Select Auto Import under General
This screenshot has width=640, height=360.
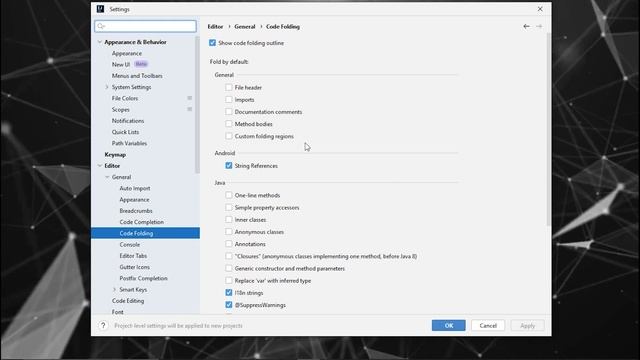click(135, 188)
